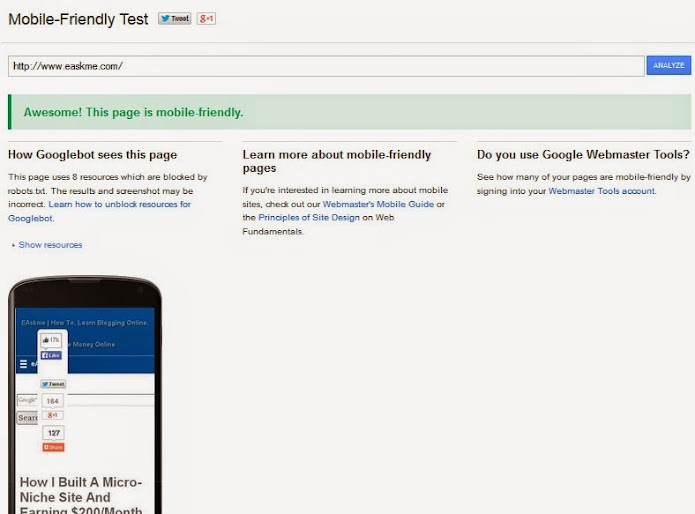Click the Google +1 button in the phone preview
Image resolution: width=695 pixels, height=514 pixels.
pyautogui.click(x=53, y=415)
